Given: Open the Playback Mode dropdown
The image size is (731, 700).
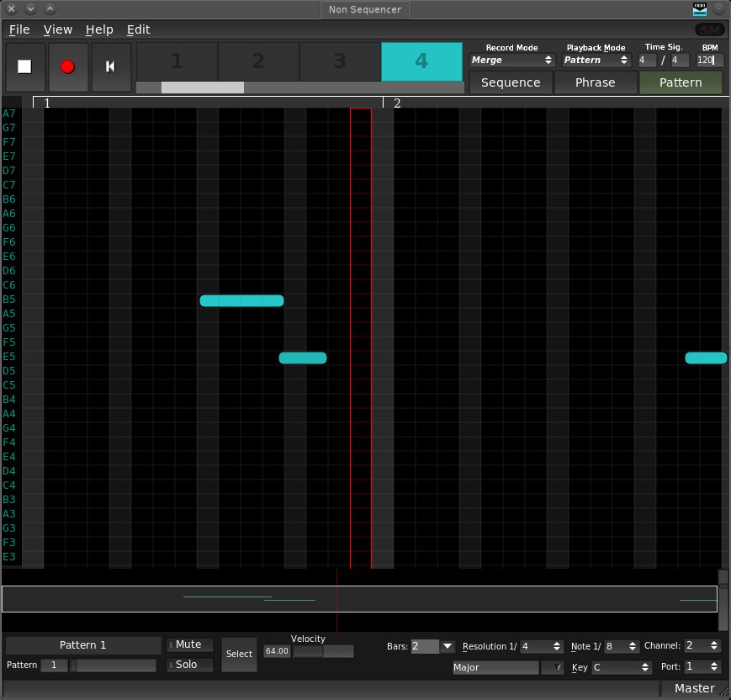Looking at the screenshot, I should click(596, 61).
